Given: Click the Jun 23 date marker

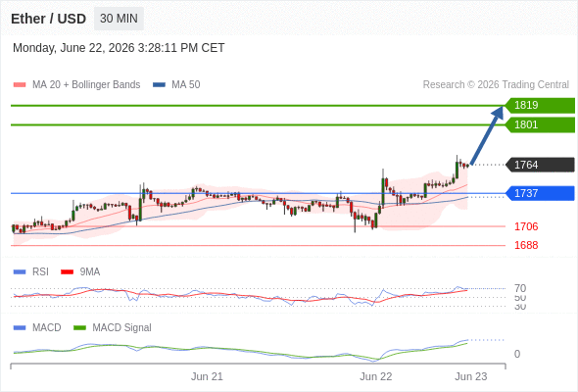Looking at the screenshot, I should coord(471,376).
